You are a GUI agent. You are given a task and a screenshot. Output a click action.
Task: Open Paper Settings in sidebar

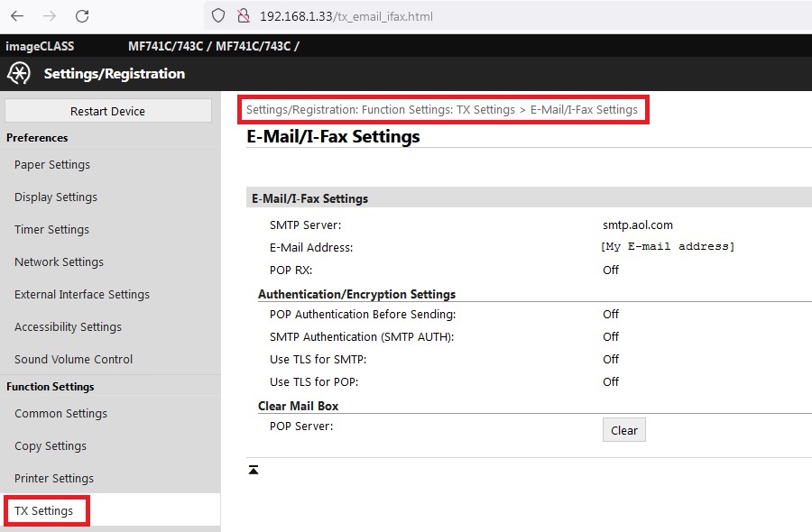point(52,165)
